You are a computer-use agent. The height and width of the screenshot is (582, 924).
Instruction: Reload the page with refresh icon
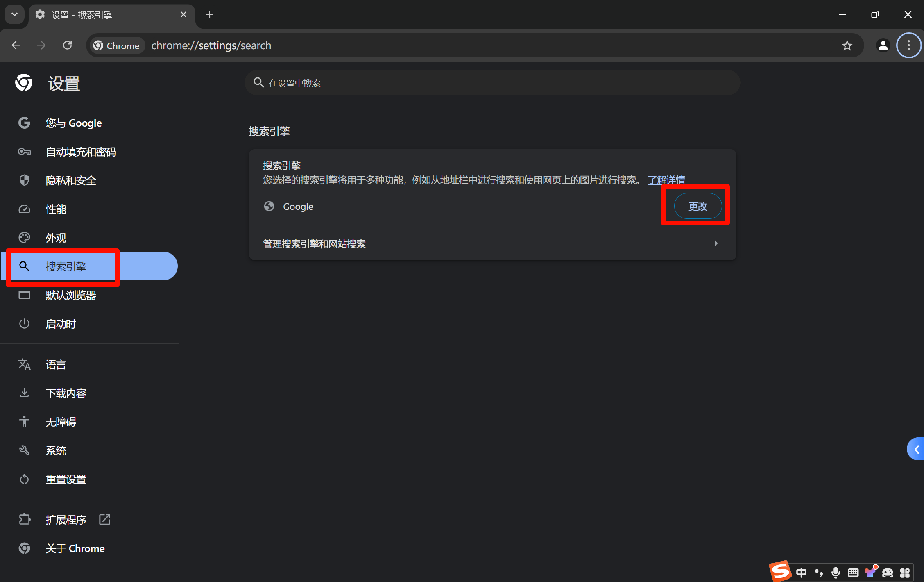68,45
